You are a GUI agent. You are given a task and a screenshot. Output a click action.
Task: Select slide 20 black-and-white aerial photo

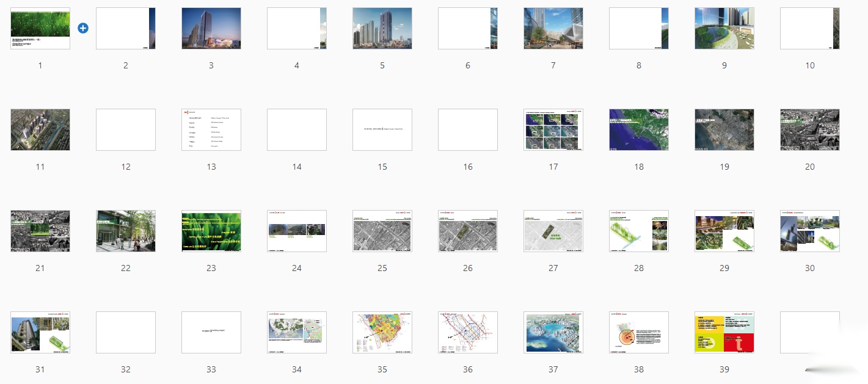click(810, 129)
